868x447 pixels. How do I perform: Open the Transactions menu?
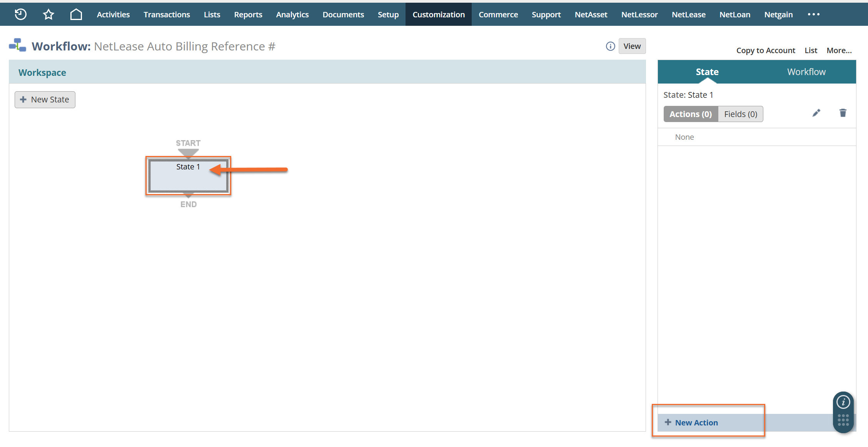point(167,14)
